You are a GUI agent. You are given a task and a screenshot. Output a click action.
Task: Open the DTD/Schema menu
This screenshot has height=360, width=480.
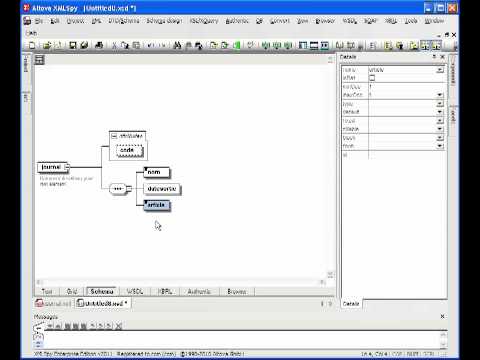[x=124, y=21]
